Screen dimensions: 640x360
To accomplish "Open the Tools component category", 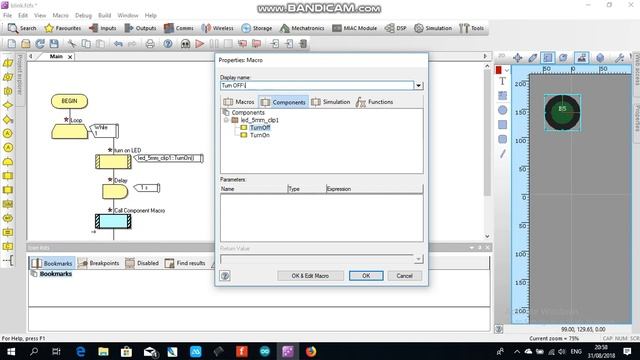I will [471, 28].
